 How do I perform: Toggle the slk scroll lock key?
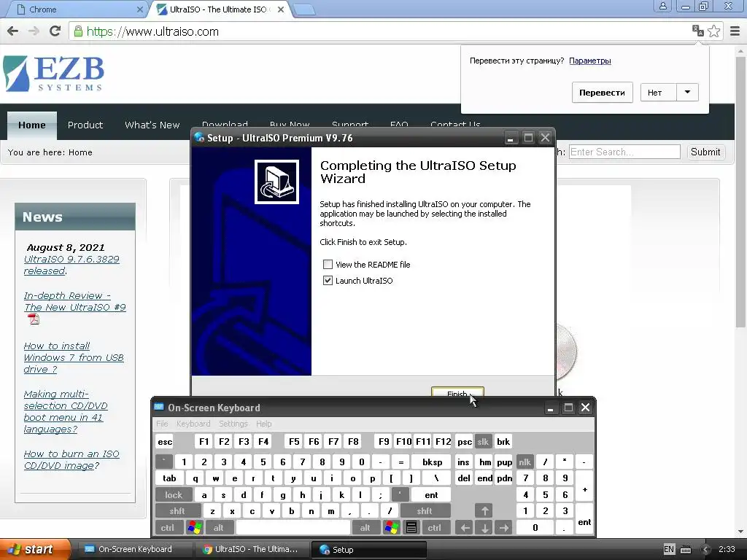(483, 441)
